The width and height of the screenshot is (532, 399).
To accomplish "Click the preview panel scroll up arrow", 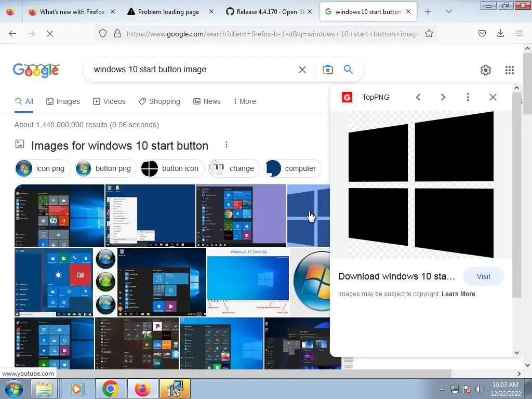I will tap(516, 88).
